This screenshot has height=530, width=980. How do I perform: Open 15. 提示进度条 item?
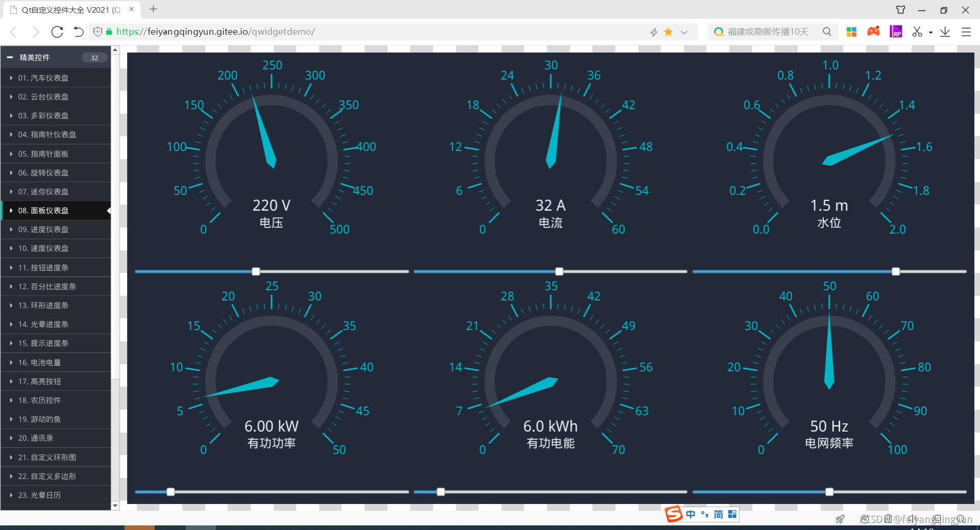[55, 343]
